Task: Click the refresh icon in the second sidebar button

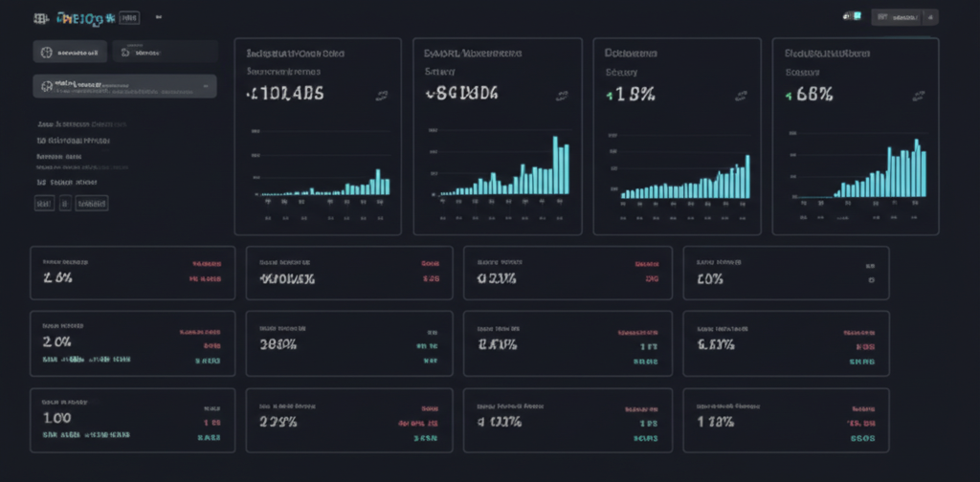Action: [127, 54]
